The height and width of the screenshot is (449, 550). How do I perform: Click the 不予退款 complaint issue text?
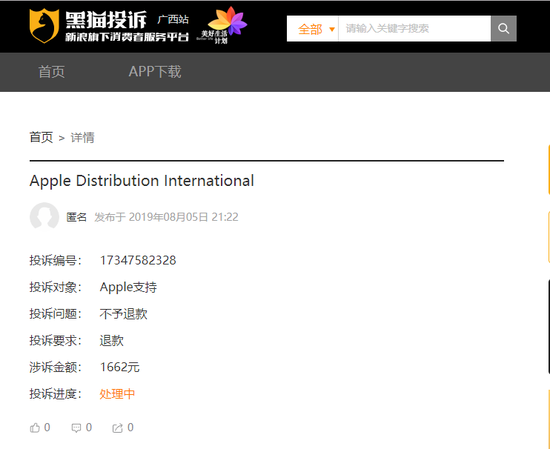click(x=123, y=314)
